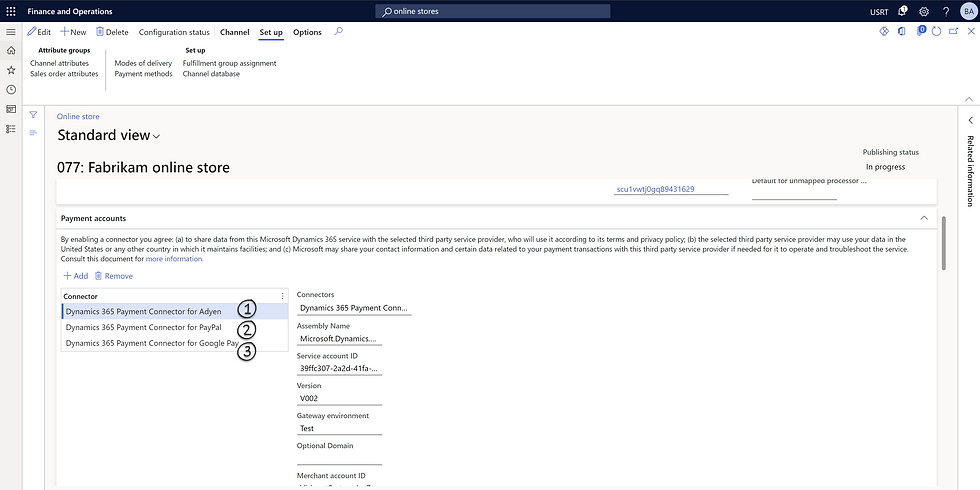Select the Set up tab
980x490 pixels.
[271, 32]
